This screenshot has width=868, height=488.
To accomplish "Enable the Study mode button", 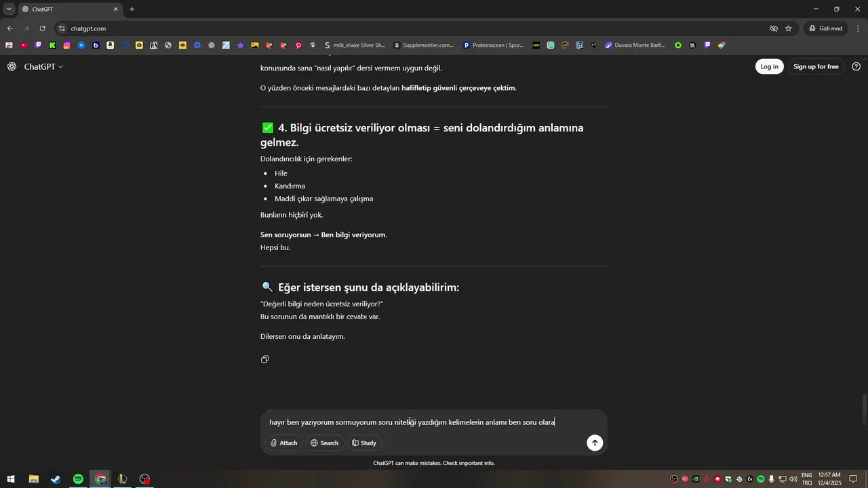I will pyautogui.click(x=364, y=443).
